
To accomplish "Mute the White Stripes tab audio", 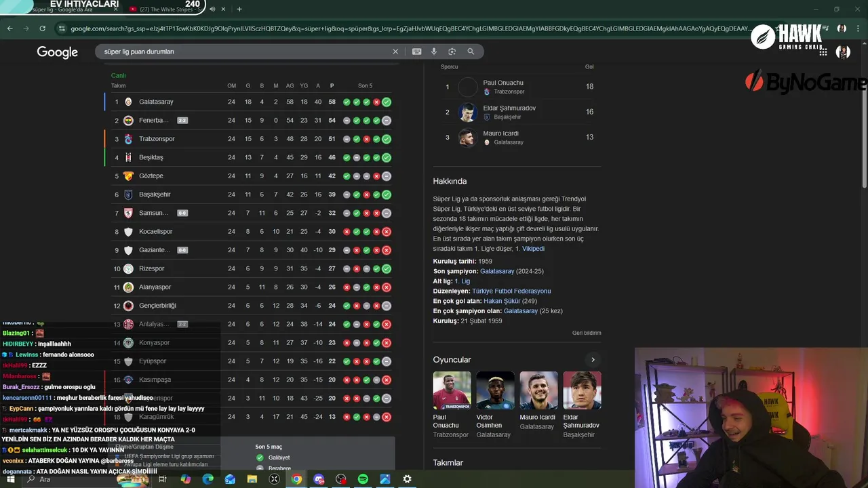I will point(213,9).
